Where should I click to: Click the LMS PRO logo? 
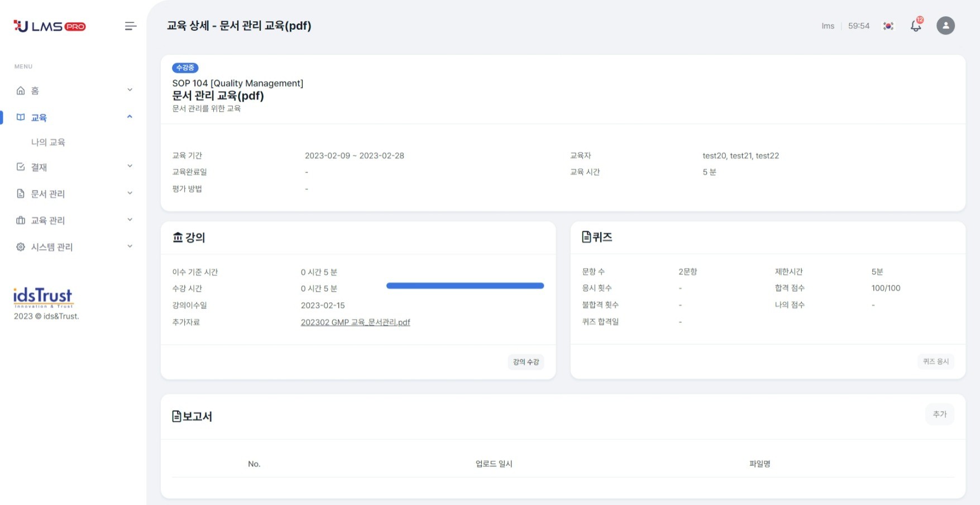click(49, 26)
